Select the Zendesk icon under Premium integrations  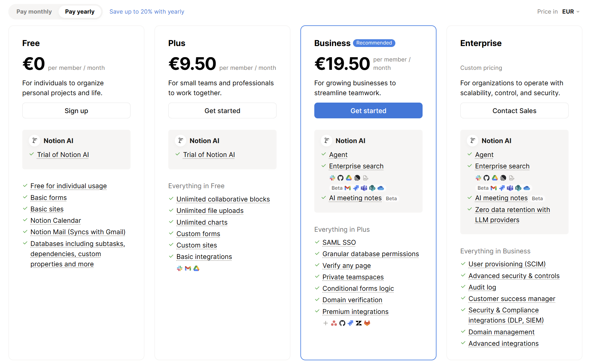pos(359,323)
